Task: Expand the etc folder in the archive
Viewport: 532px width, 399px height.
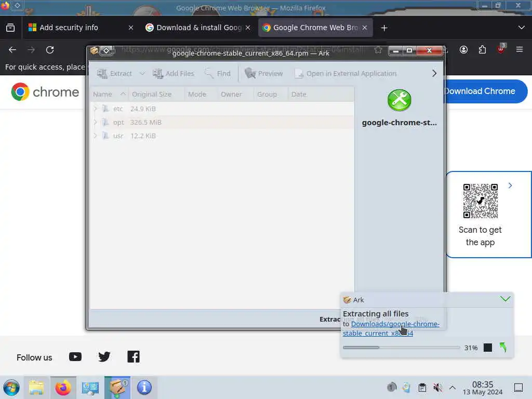Action: [96, 109]
